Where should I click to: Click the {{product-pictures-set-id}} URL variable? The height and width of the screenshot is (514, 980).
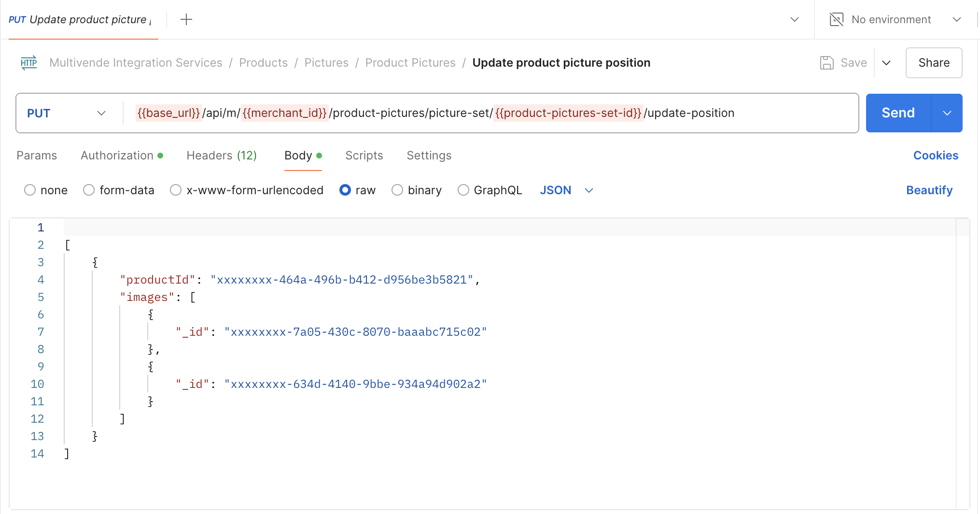click(x=568, y=113)
